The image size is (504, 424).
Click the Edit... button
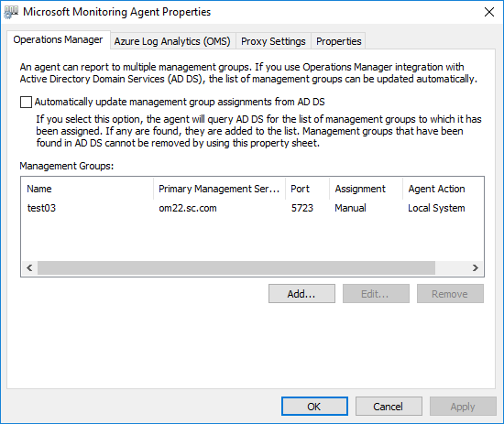(376, 294)
